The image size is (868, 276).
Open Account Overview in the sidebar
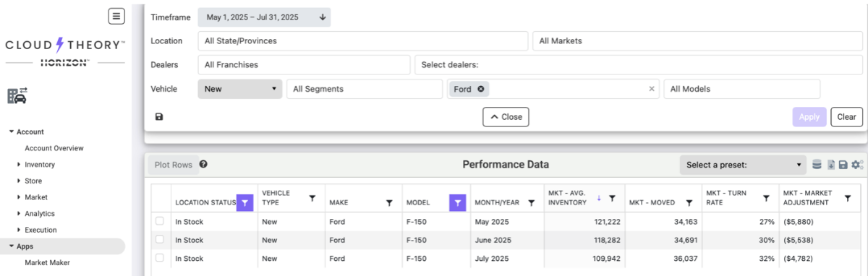pos(54,148)
